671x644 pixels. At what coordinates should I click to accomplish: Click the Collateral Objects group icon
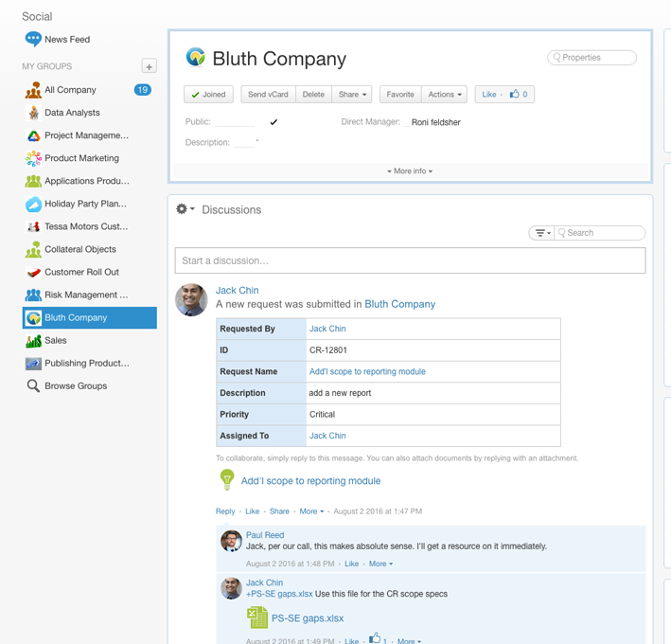(33, 249)
